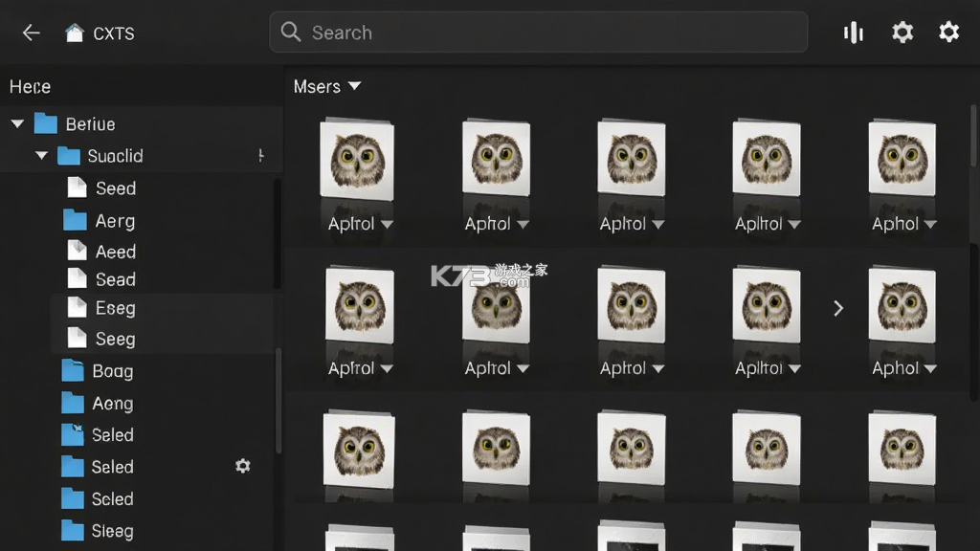980x551 pixels.
Task: Click into the Search field
Action: (x=538, y=32)
